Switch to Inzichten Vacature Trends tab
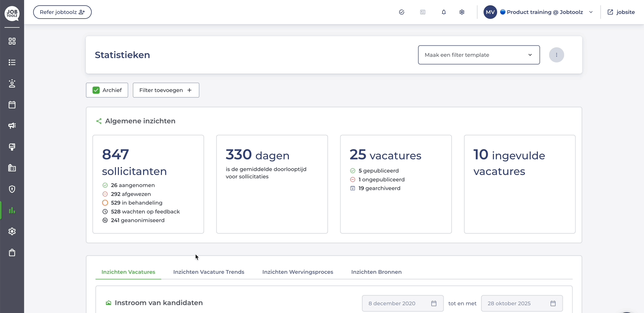Screen dimensions: 644x313 coord(209,272)
